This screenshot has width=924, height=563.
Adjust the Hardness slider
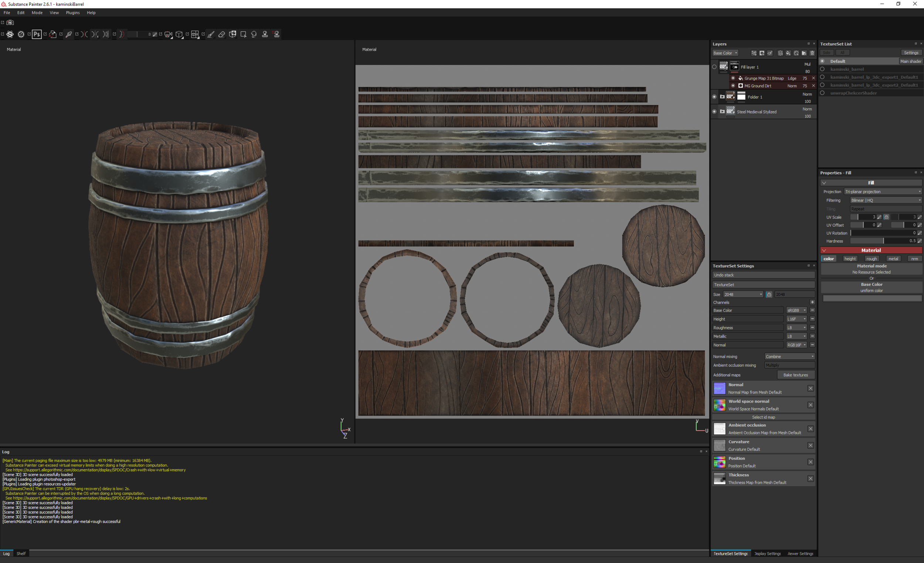[883, 241]
